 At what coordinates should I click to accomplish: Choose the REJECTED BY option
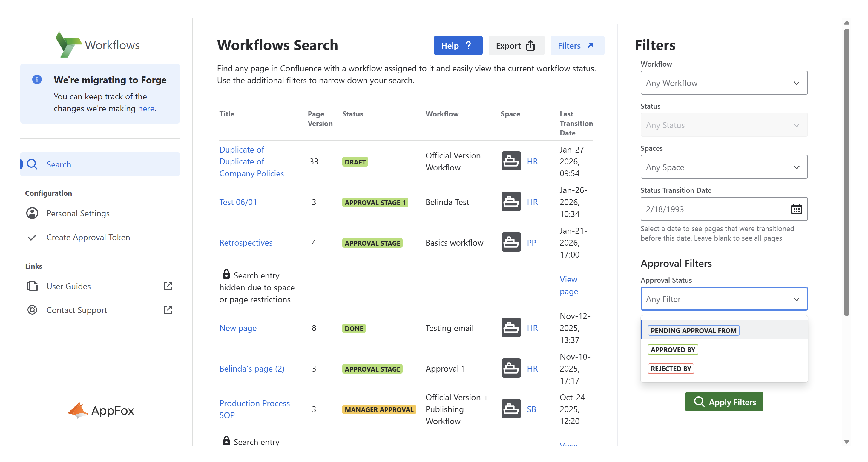670,369
